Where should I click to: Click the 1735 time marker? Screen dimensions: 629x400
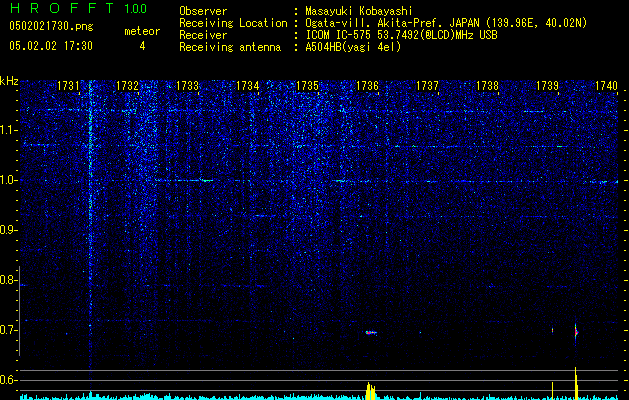coord(307,86)
